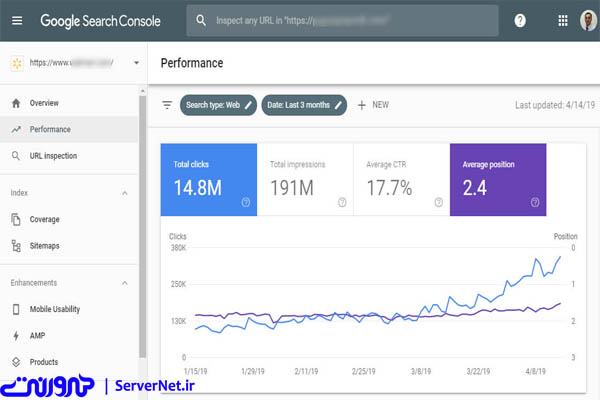Toggle the Average position metric card
Screen dimensions: 600x400
498,179
